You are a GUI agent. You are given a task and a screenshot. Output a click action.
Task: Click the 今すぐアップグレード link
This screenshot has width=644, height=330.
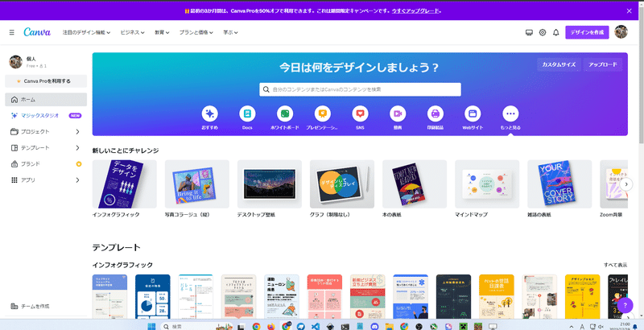(415, 11)
